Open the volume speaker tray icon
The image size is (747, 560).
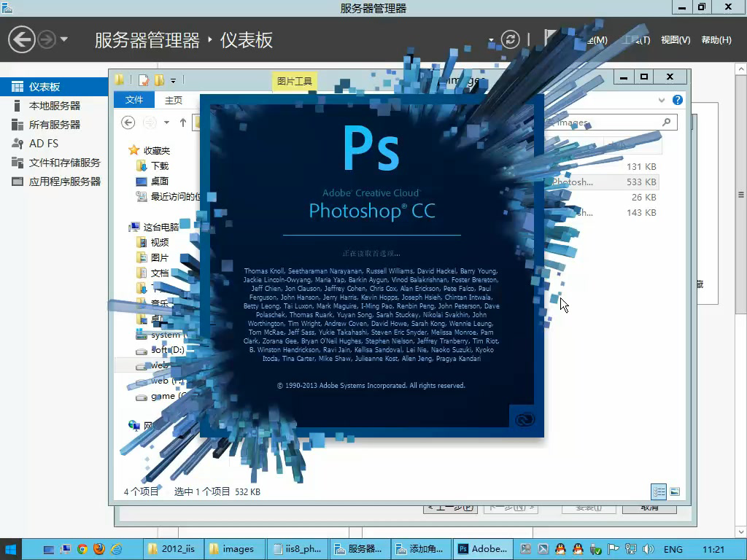click(x=648, y=550)
